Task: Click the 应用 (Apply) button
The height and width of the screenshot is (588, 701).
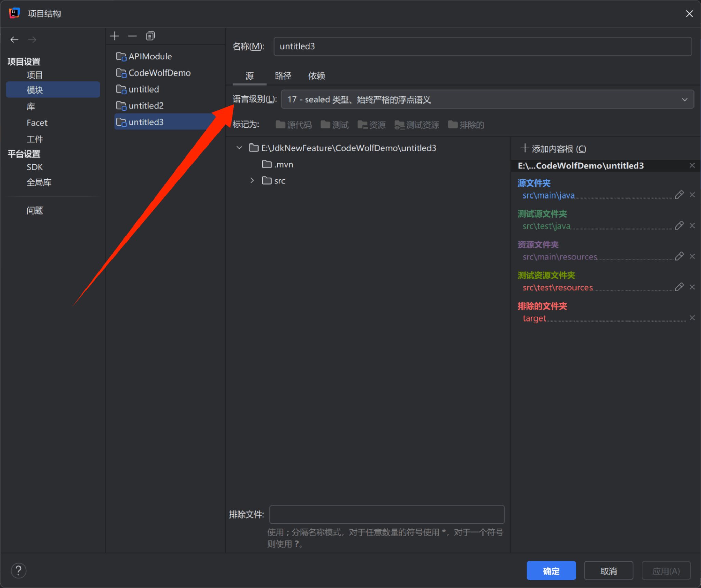Action: (x=666, y=571)
